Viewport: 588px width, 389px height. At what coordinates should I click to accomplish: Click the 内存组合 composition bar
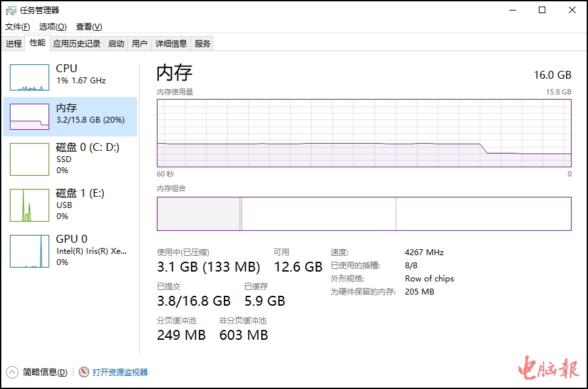pyautogui.click(x=364, y=214)
